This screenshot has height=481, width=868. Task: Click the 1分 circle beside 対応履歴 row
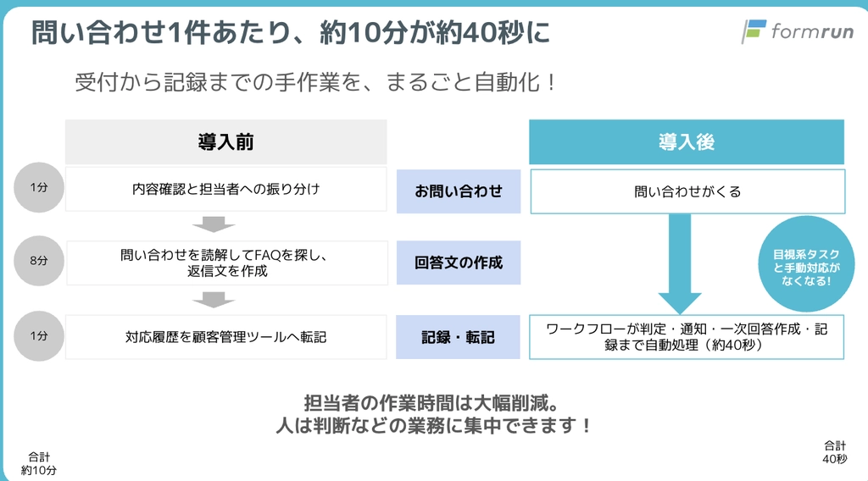39,336
